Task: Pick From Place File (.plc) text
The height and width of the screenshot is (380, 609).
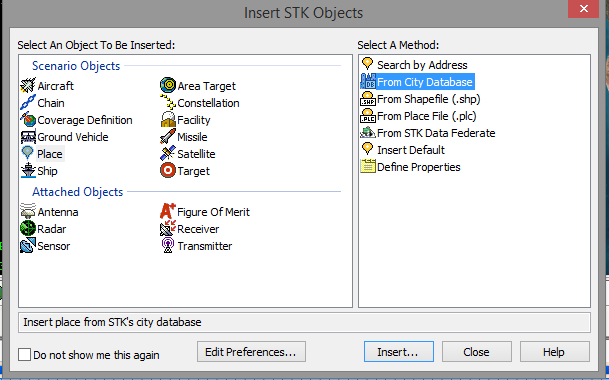Action: tap(427, 116)
